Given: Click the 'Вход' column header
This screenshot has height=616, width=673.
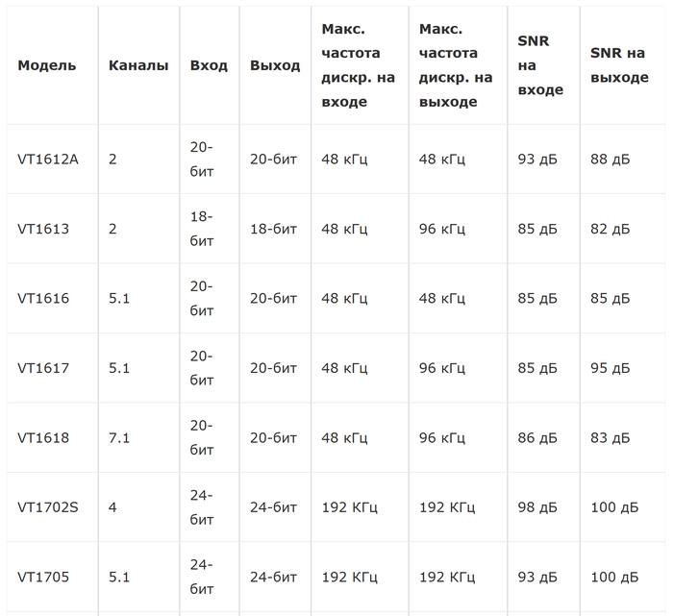Looking at the screenshot, I should (209, 65).
